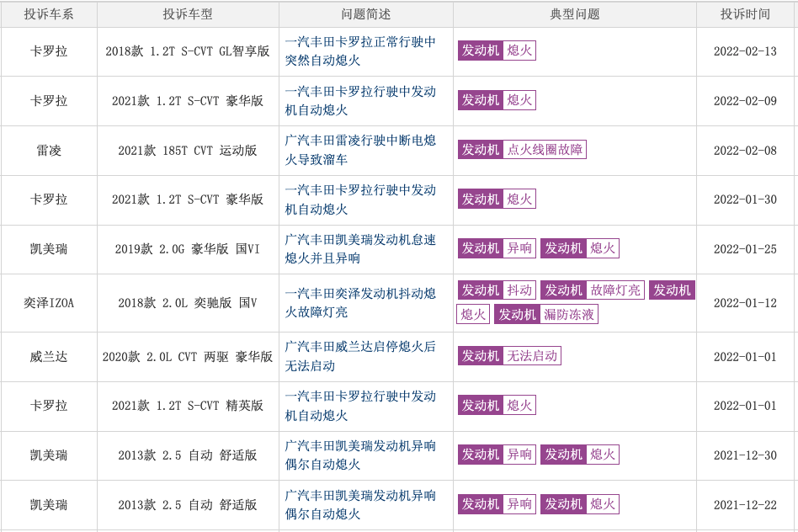Select cell 2018款 2.0L 奕驰版 国V

click(188, 303)
